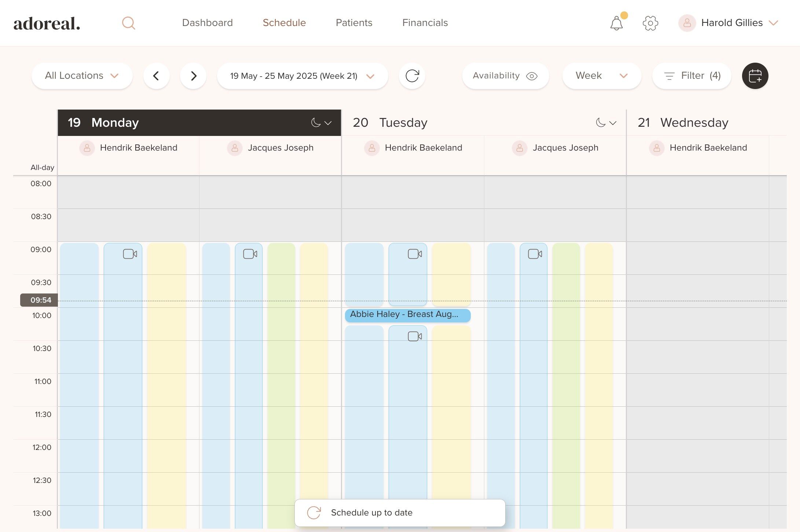Switch to the Patients tab
This screenshot has height=532, width=800.
(354, 23)
